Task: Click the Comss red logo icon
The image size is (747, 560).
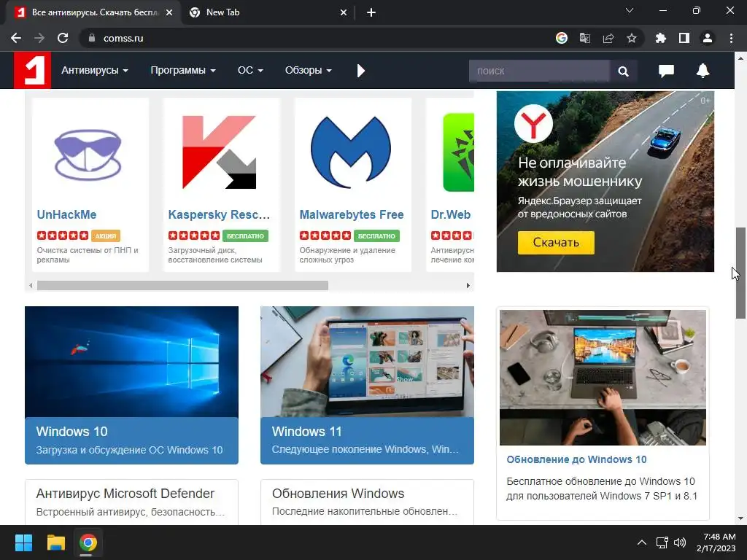Action: point(32,70)
